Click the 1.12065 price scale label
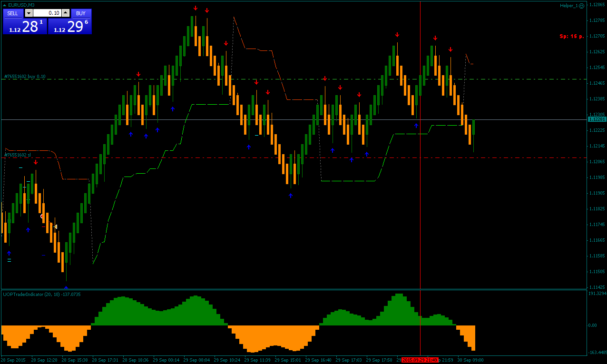 coord(597,162)
